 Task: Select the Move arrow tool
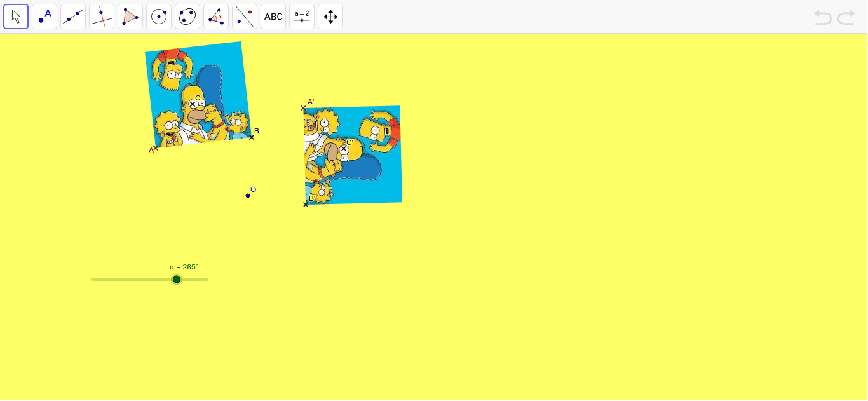coord(16,17)
